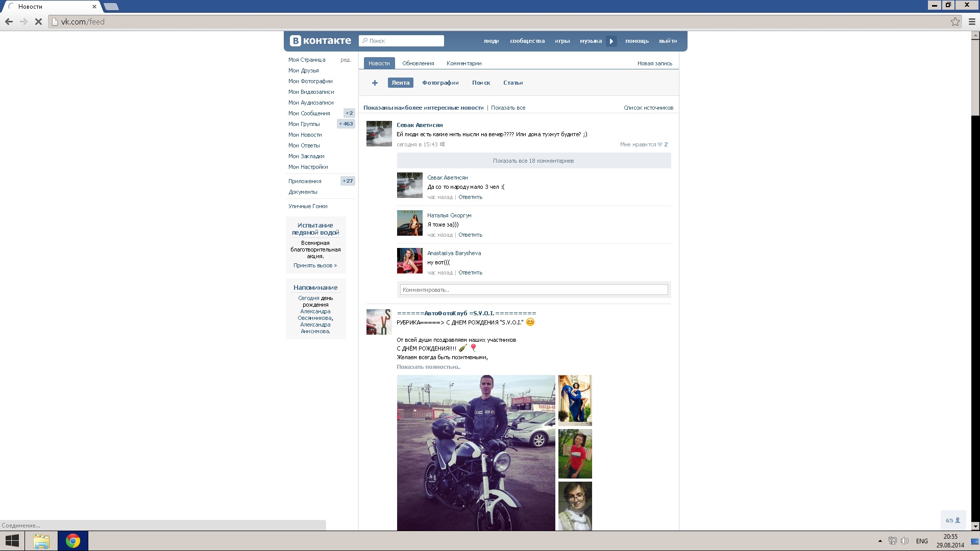Click the volume icon in system tray
Viewport: 980px width, 551px height.
[x=904, y=541]
